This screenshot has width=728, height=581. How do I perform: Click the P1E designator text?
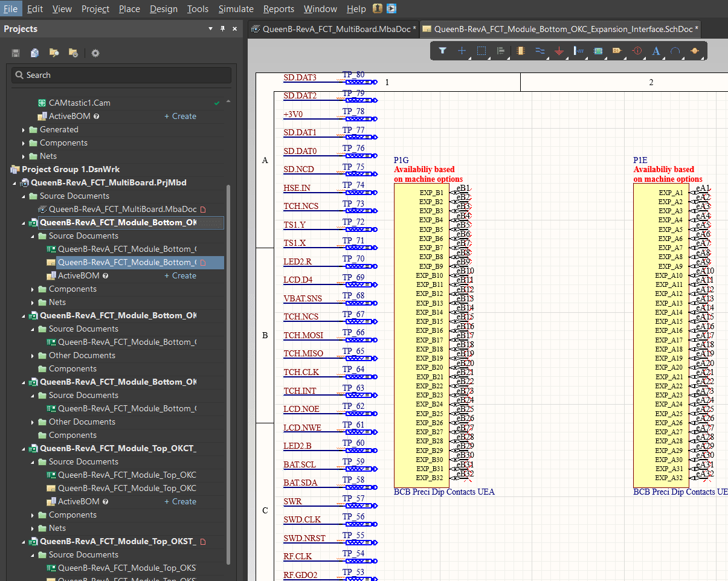point(640,160)
